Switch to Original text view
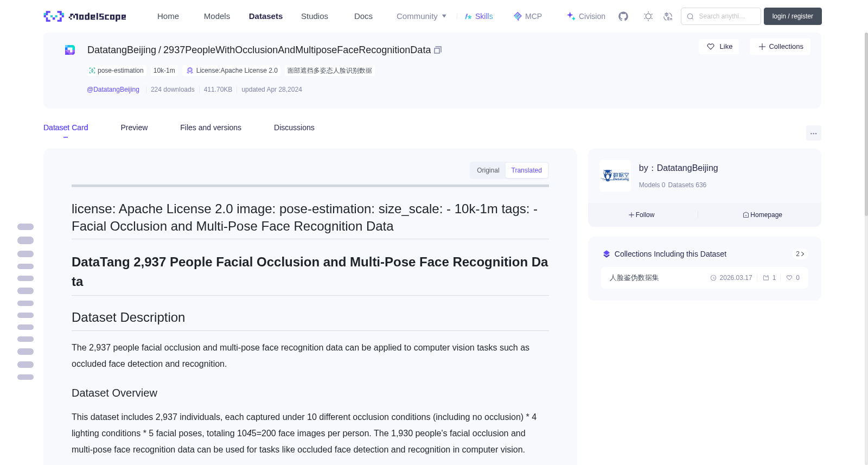The width and height of the screenshot is (868, 465). pyautogui.click(x=488, y=170)
